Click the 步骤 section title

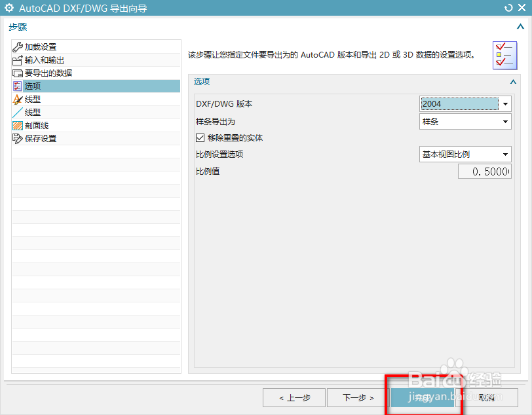click(x=18, y=27)
